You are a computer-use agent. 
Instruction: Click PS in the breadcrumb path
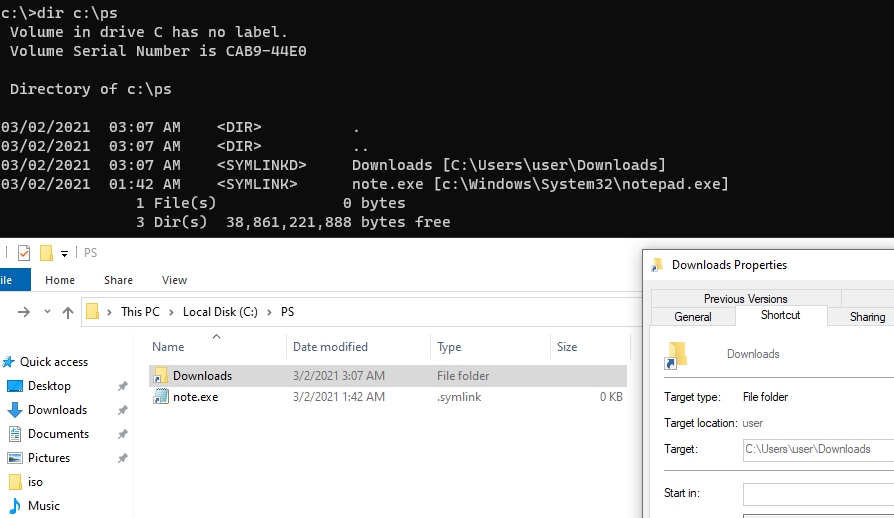coord(287,312)
